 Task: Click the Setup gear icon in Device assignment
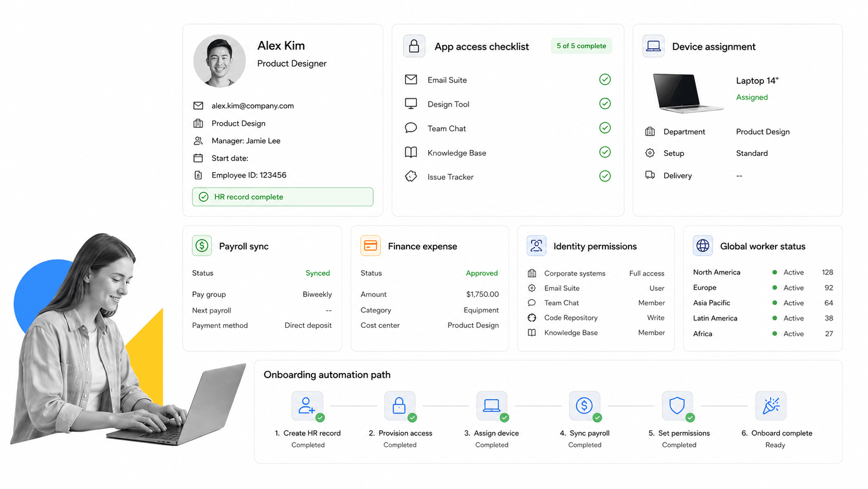(x=650, y=153)
